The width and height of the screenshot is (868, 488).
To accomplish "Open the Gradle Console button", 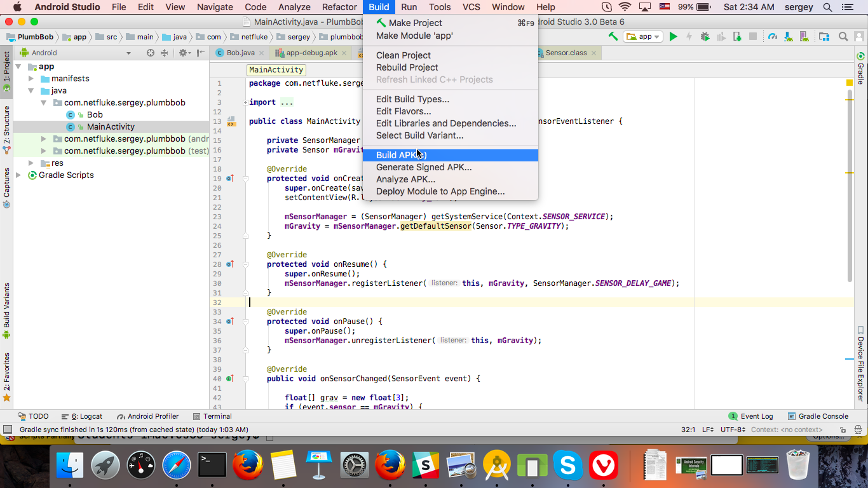I will 818,416.
